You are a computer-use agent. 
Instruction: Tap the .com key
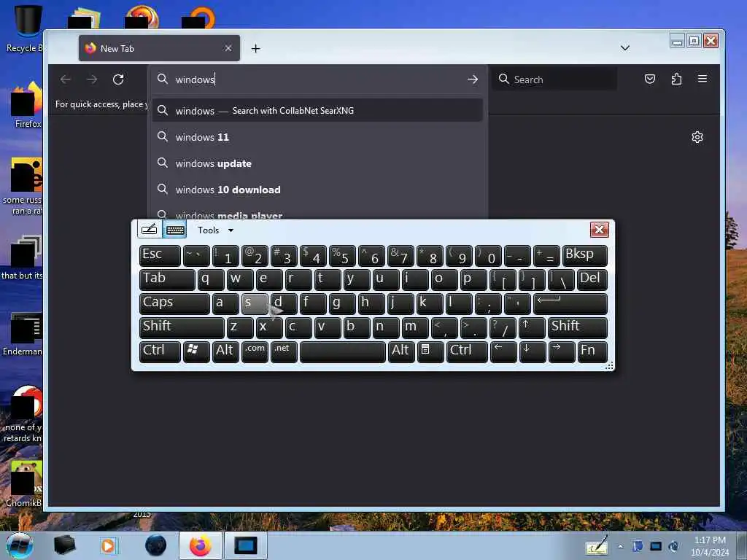click(255, 351)
